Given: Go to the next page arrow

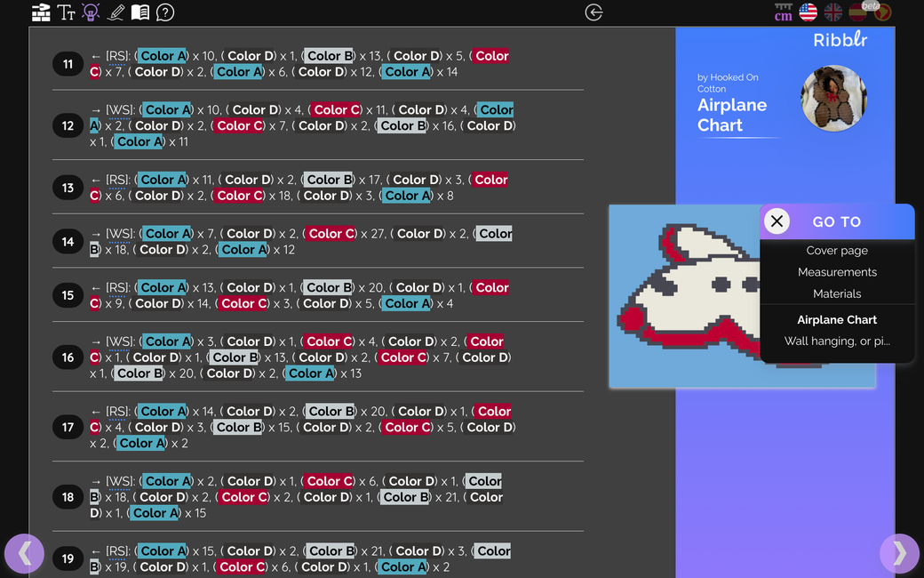Looking at the screenshot, I should pos(899,553).
